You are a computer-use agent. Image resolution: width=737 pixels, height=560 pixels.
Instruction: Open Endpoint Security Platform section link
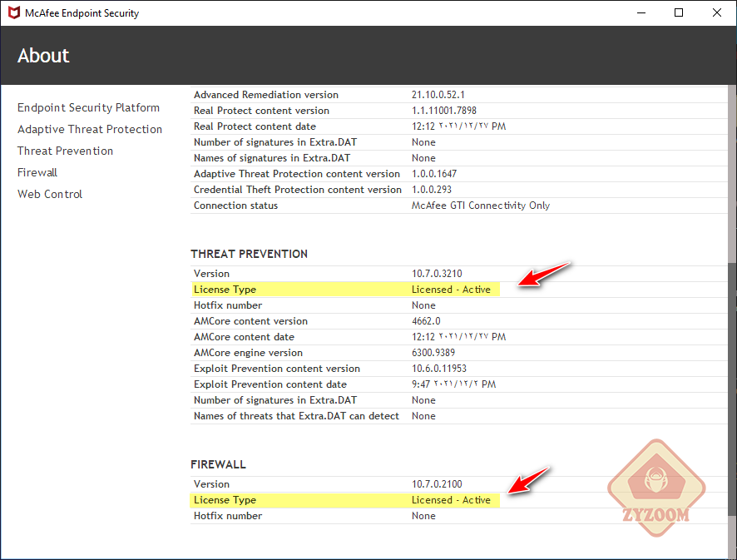tap(88, 107)
